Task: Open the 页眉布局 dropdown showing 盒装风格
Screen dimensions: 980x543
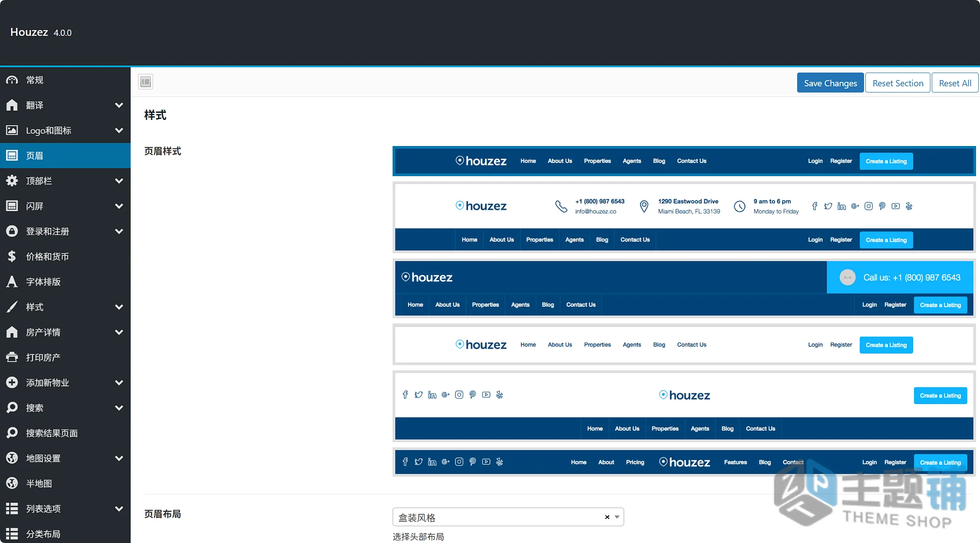Action: click(x=508, y=517)
